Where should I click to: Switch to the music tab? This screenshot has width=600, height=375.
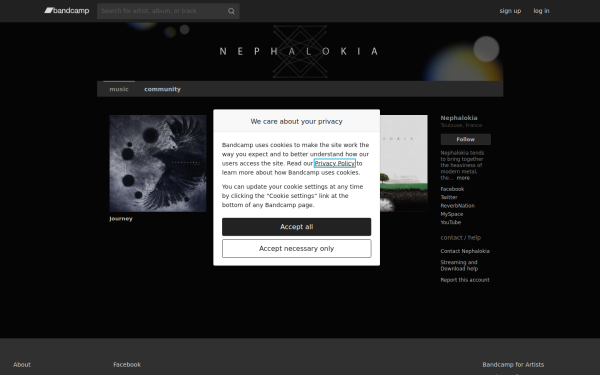[x=119, y=89]
